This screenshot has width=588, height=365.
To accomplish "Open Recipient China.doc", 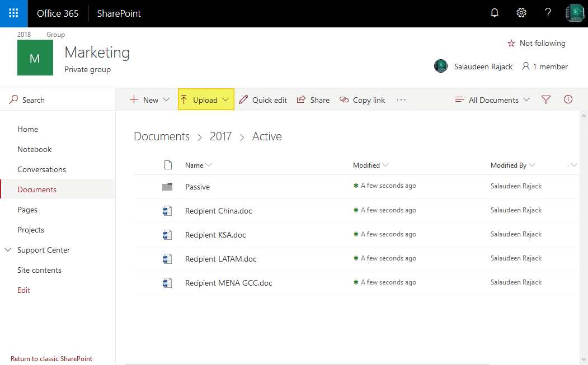I will coord(218,211).
